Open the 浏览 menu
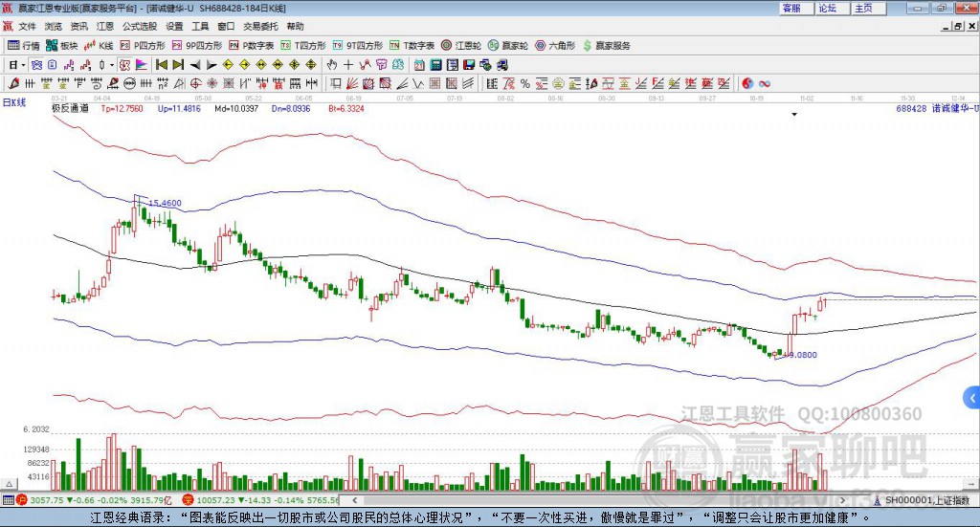The height and width of the screenshot is (527, 980). coord(54,26)
